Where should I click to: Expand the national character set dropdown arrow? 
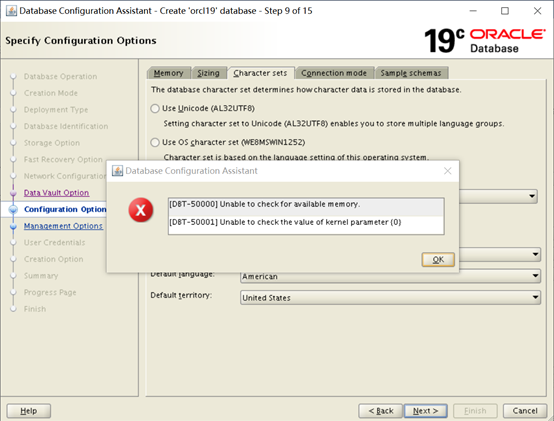tap(536, 254)
